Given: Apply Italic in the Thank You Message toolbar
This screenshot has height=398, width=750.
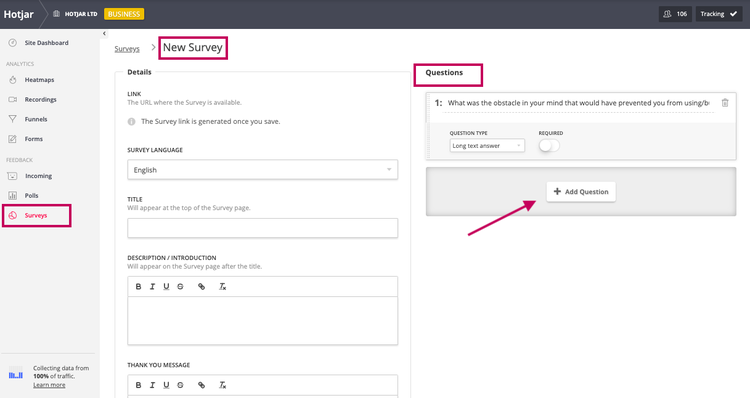Looking at the screenshot, I should (x=152, y=385).
